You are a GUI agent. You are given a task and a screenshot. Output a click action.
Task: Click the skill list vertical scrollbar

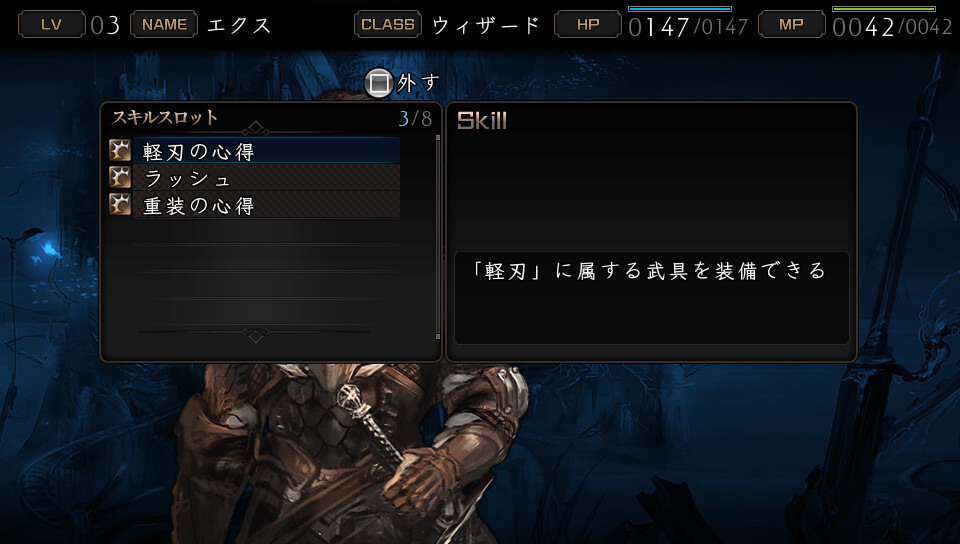438,237
